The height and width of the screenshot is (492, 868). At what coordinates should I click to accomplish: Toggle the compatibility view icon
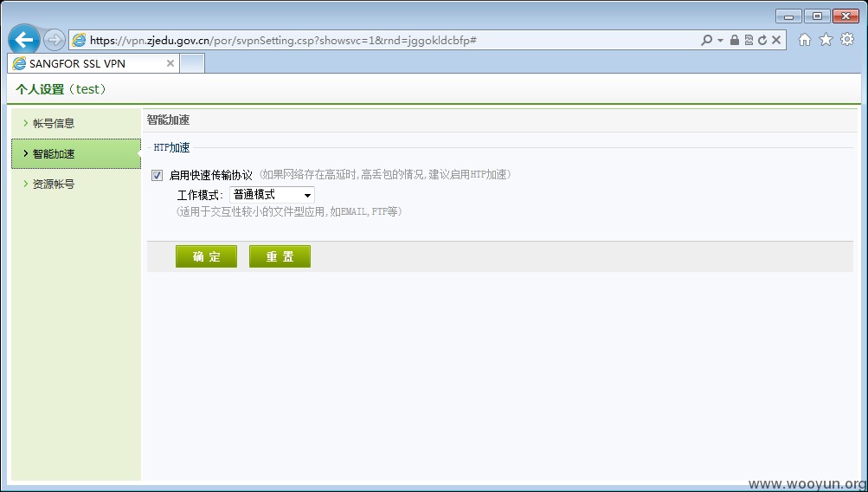point(749,40)
